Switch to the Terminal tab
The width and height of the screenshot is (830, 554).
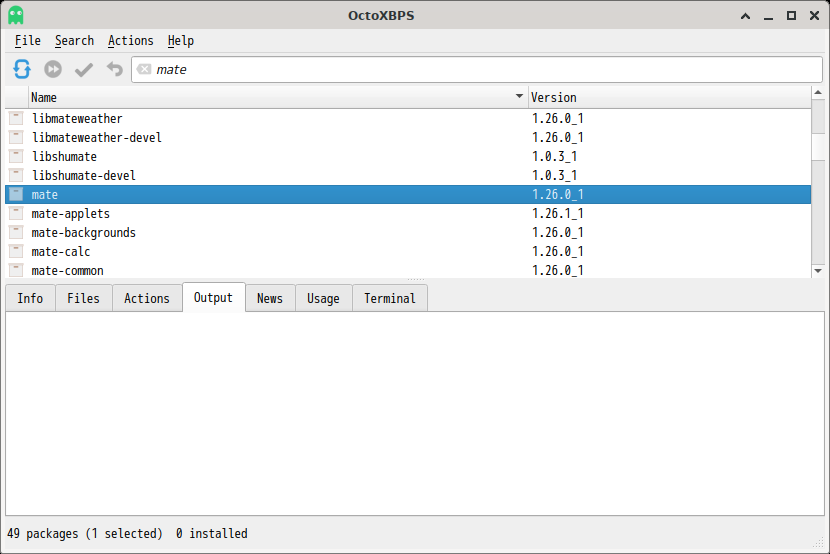[390, 298]
